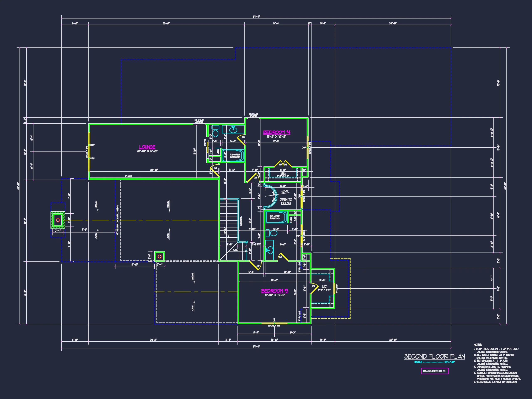This screenshot has height=399, width=532.
Task: Click the '(2) 2/8 X 5/0' window label below Bedroom #3
Action: click(274, 326)
